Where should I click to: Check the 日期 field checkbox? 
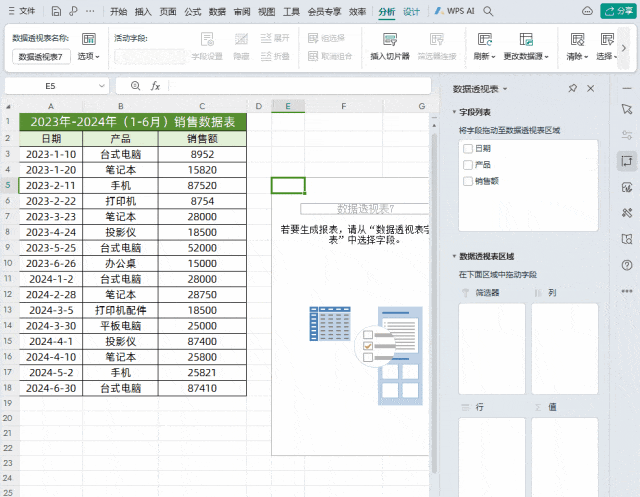pyautogui.click(x=468, y=149)
